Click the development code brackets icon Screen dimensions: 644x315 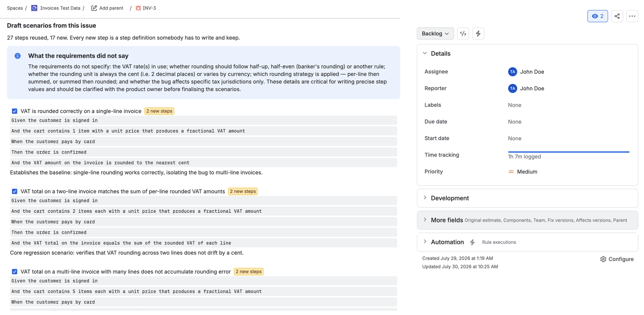pyautogui.click(x=463, y=34)
